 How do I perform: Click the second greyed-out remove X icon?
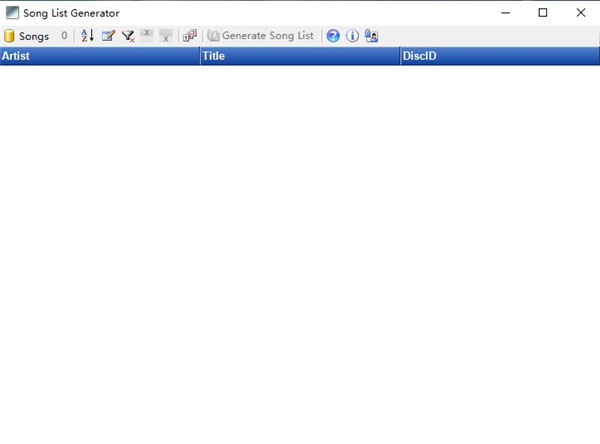[166, 36]
